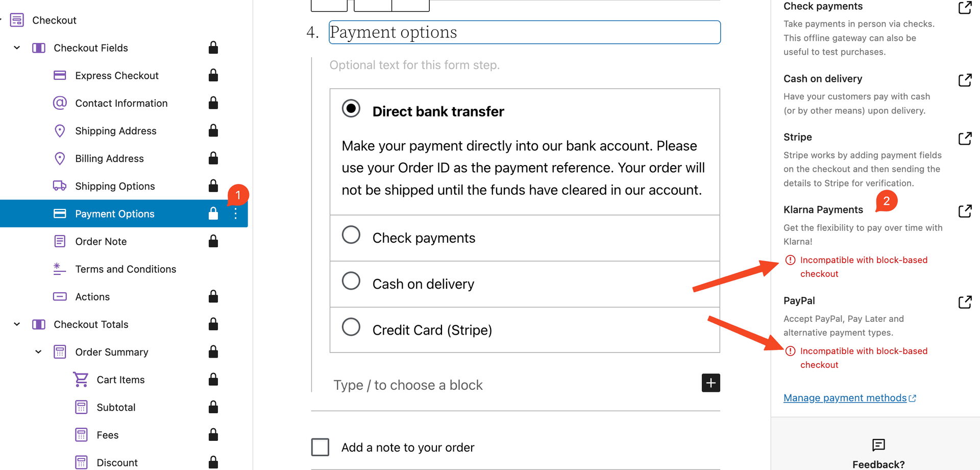Image resolution: width=980 pixels, height=470 pixels.
Task: Click the lock icon beside Payment Options
Action: click(x=213, y=214)
